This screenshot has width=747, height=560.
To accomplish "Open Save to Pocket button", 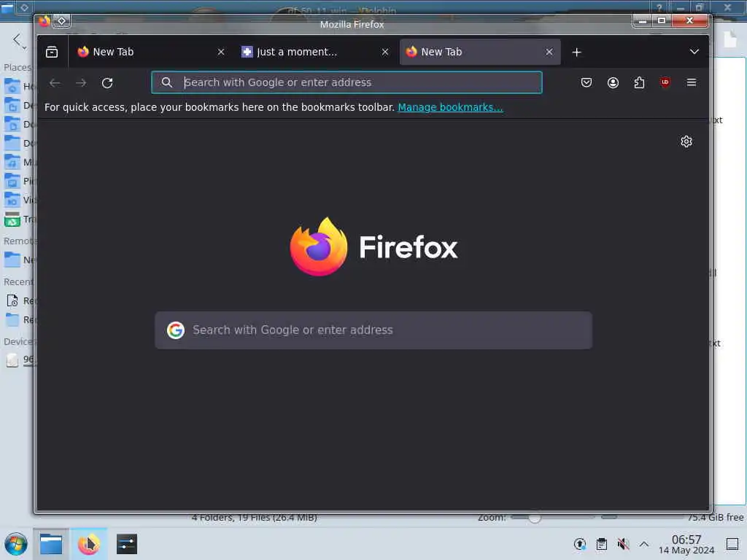I will 587,83.
